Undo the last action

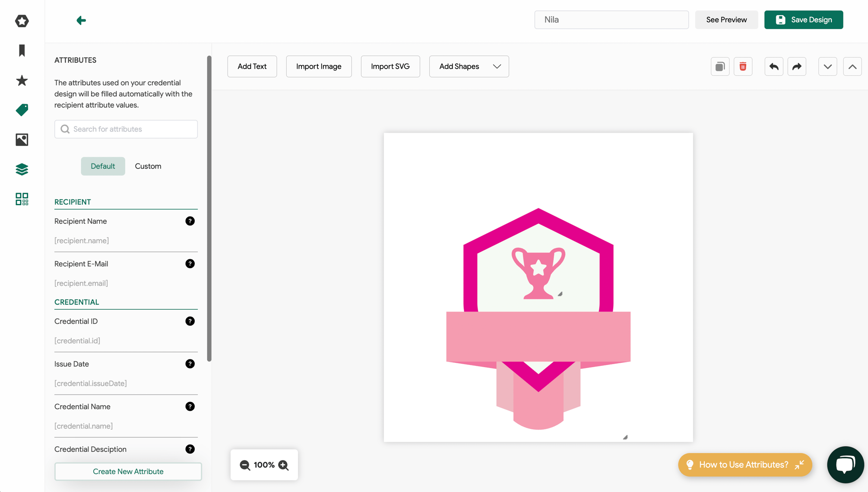(774, 67)
